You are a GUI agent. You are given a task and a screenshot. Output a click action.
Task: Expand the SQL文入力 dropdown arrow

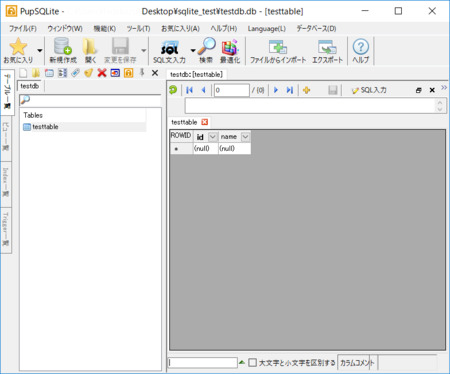pyautogui.click(x=193, y=51)
